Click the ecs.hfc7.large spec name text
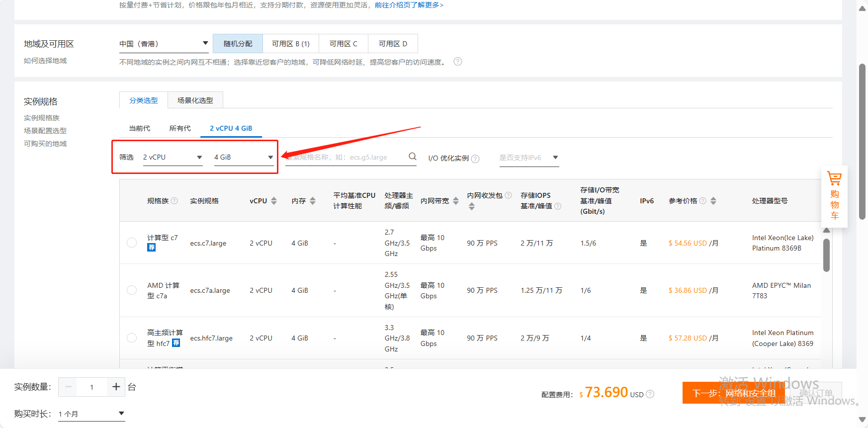 211,338
